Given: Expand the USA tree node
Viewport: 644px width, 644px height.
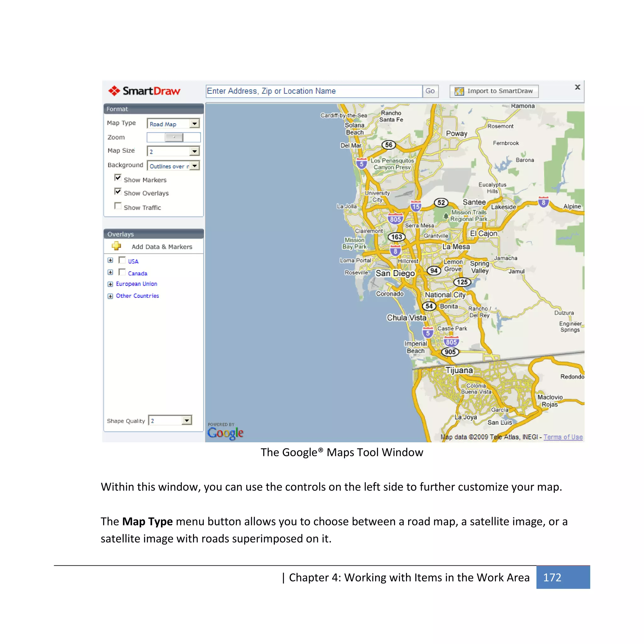Looking at the screenshot, I should tap(110, 260).
